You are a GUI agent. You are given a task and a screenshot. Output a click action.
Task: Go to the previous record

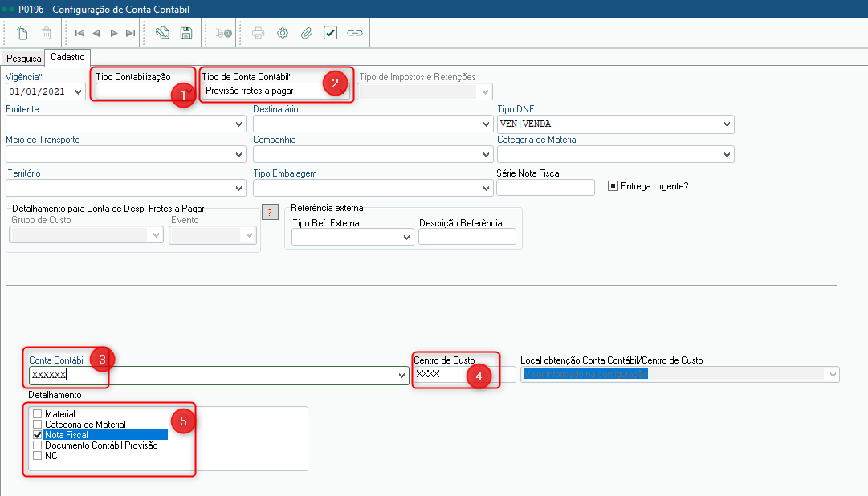point(96,33)
